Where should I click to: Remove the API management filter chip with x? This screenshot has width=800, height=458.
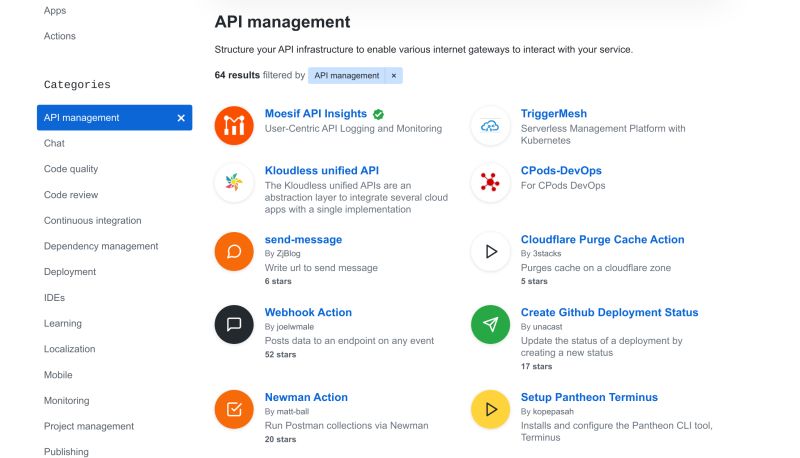coord(394,75)
